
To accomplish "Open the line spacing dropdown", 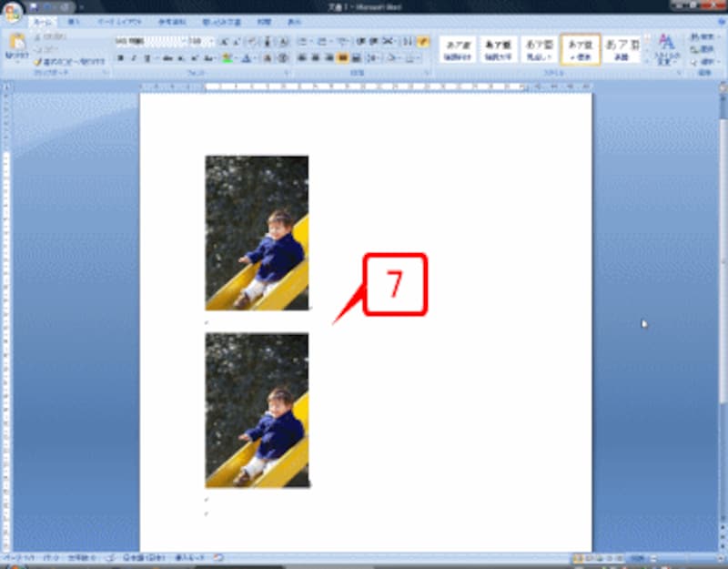I will point(373,58).
